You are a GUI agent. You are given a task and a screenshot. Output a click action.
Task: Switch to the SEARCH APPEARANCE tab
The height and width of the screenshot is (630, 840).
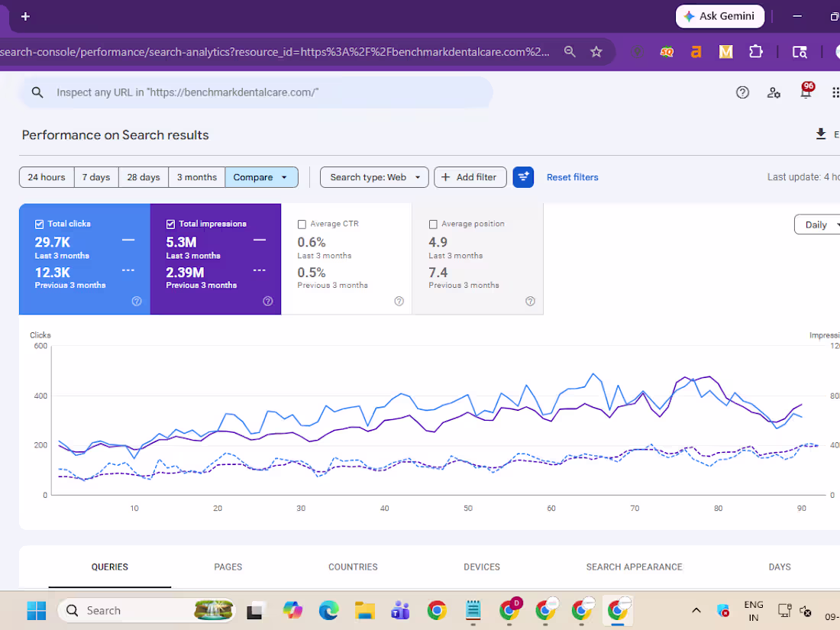tap(635, 567)
